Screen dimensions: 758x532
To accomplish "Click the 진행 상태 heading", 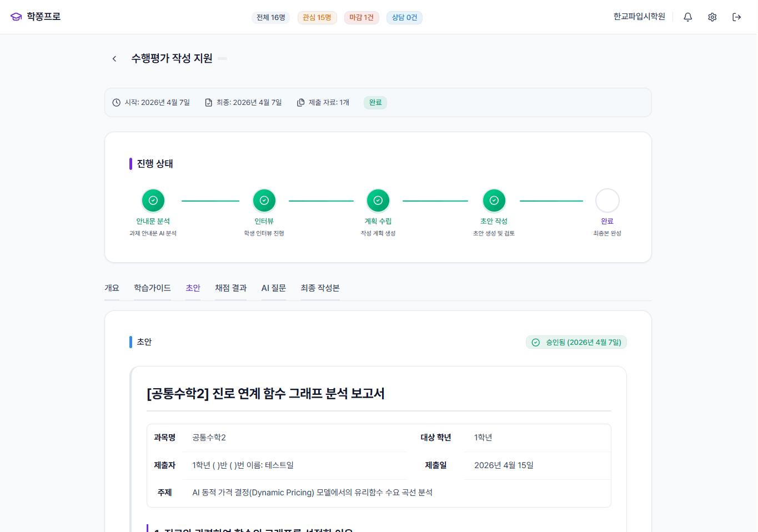I will click(155, 164).
